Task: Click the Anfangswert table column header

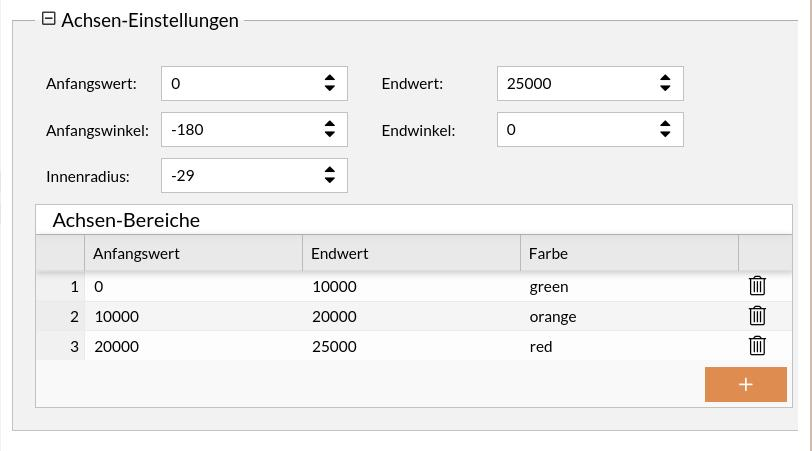Action: (192, 254)
